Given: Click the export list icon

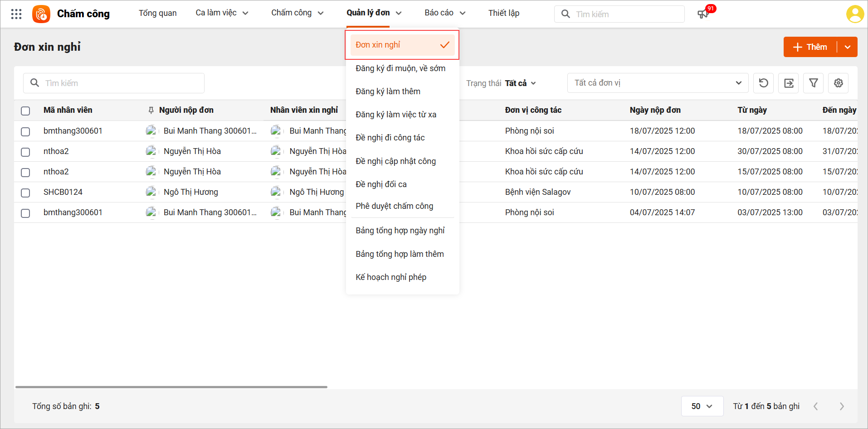Looking at the screenshot, I should point(788,83).
